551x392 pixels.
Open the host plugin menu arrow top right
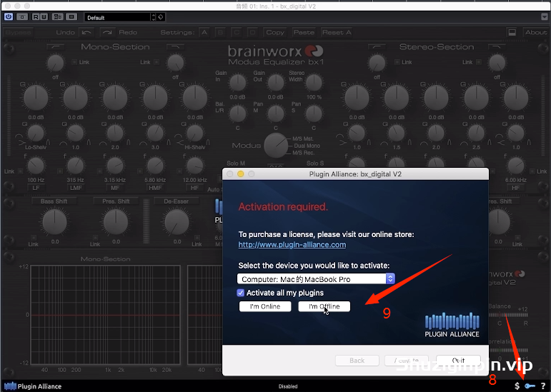[545, 17]
